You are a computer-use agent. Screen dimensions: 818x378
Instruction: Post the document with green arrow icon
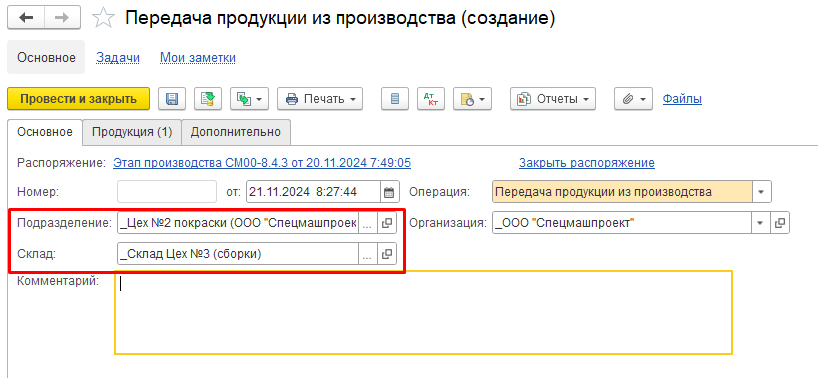(208, 99)
